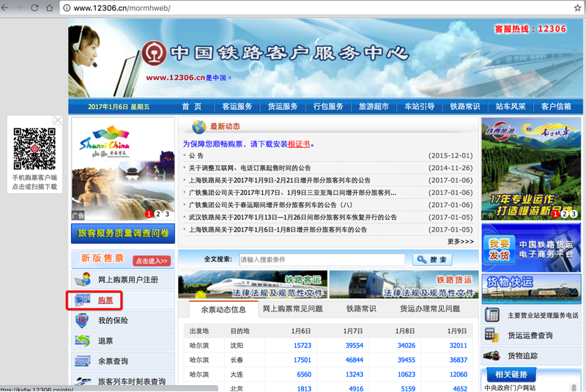Click the 哈尔滨–长春 1月7日 value 46844

coord(354,360)
